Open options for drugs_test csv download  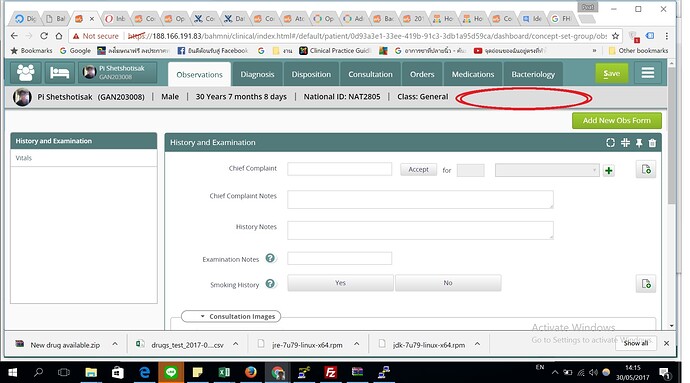coord(235,344)
